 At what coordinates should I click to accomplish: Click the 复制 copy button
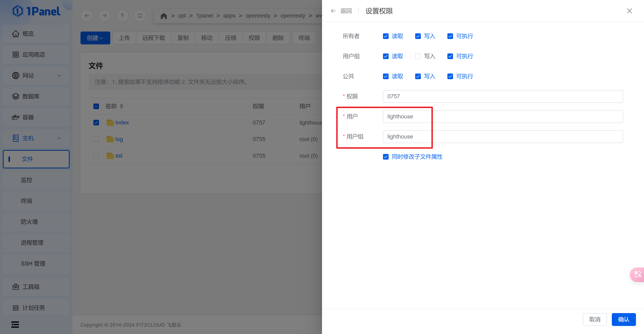183,38
